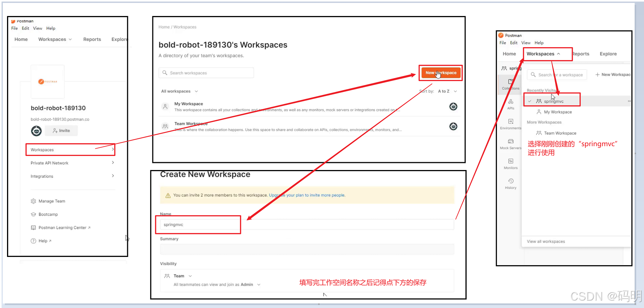Open Help menu in right Postman window
This screenshot has height=308, width=644.
pyautogui.click(x=539, y=43)
